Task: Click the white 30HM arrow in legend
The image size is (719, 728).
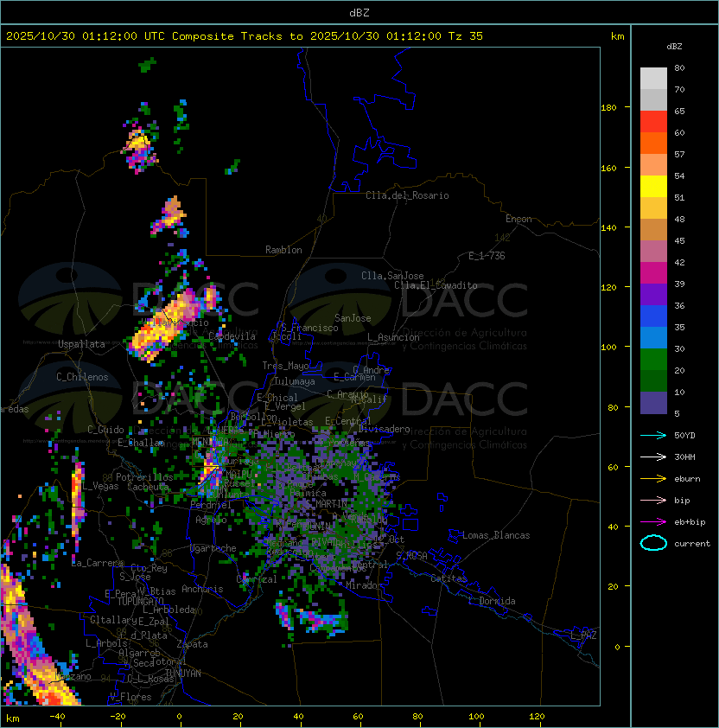Action: 653,457
